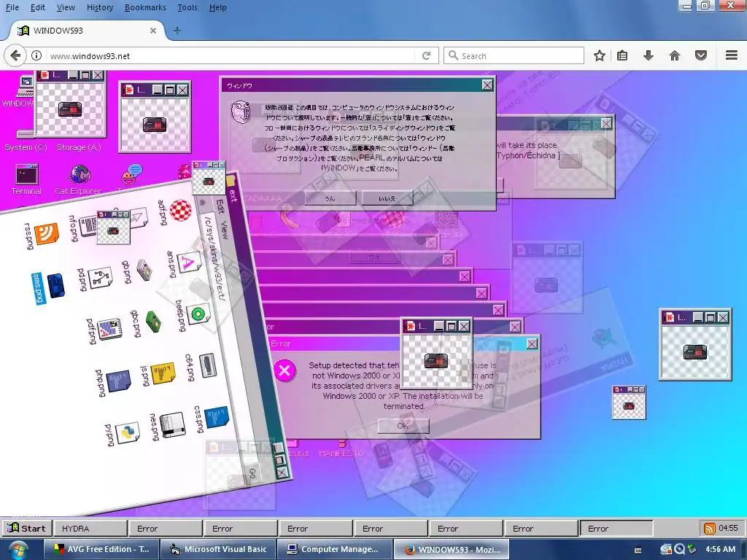The width and height of the screenshot is (747, 560).
Task: Switch to Computer Management taskbar item
Action: pos(333,549)
